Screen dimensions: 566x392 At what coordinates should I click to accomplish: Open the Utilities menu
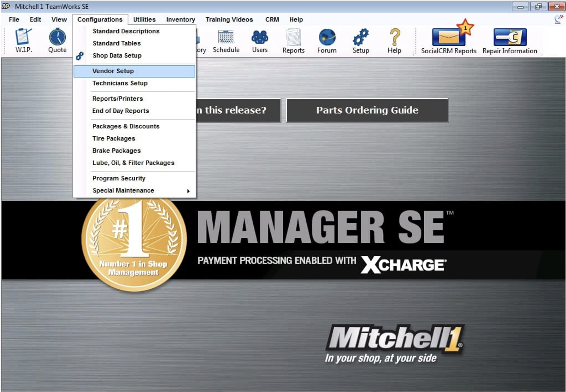[x=144, y=20]
